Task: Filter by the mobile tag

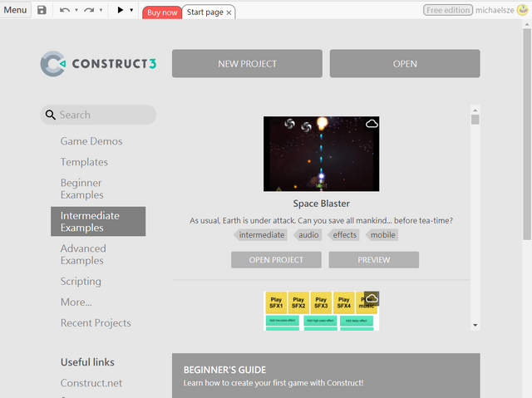Action: click(382, 235)
